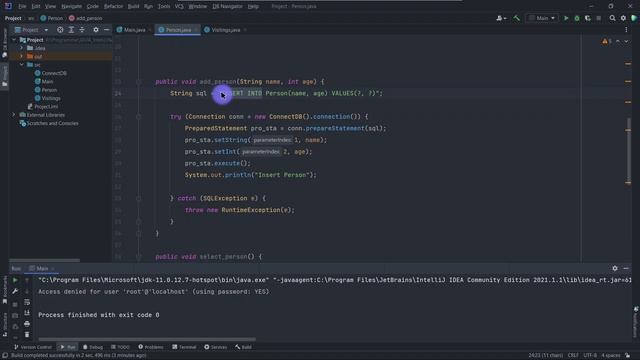Toggle soft-wrap icon in the Run console
The image size is (640, 360).
pos(27,302)
